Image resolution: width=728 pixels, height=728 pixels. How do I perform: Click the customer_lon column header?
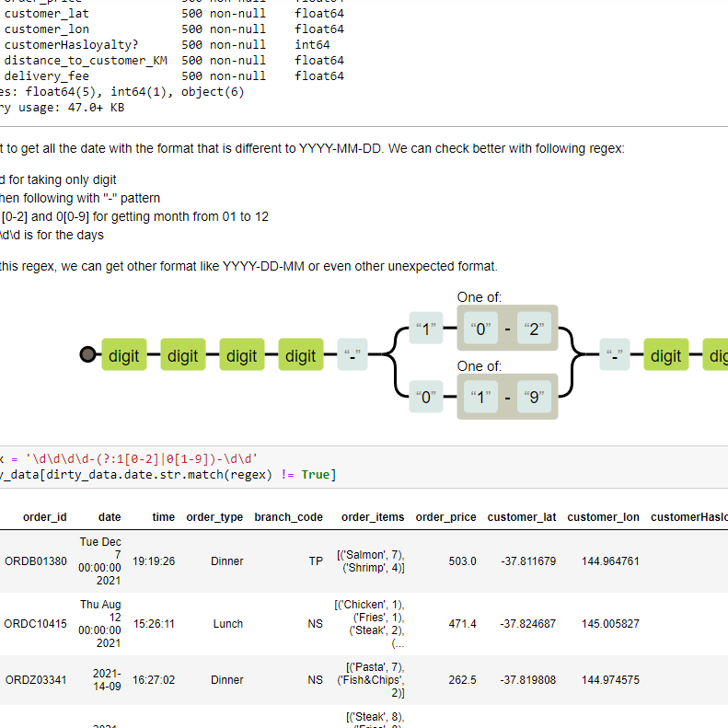click(603, 517)
